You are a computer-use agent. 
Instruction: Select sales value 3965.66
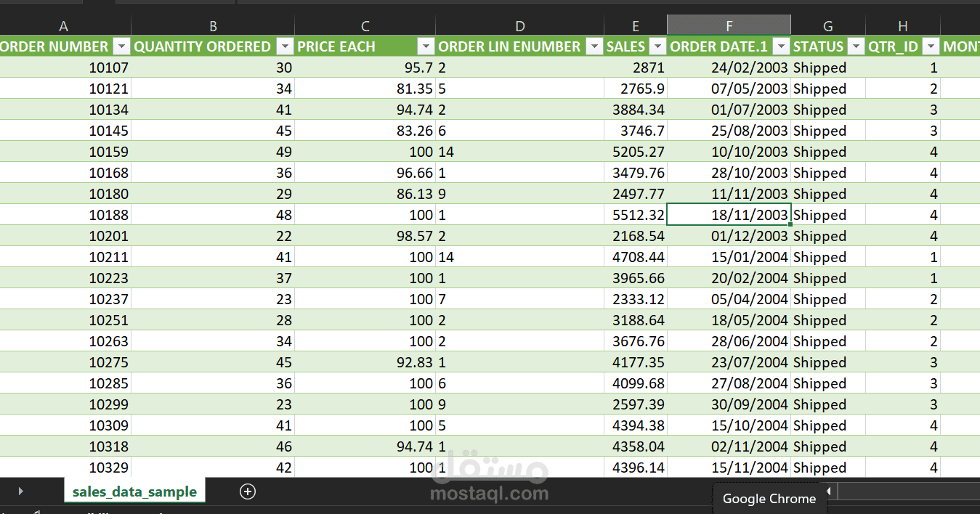635,278
